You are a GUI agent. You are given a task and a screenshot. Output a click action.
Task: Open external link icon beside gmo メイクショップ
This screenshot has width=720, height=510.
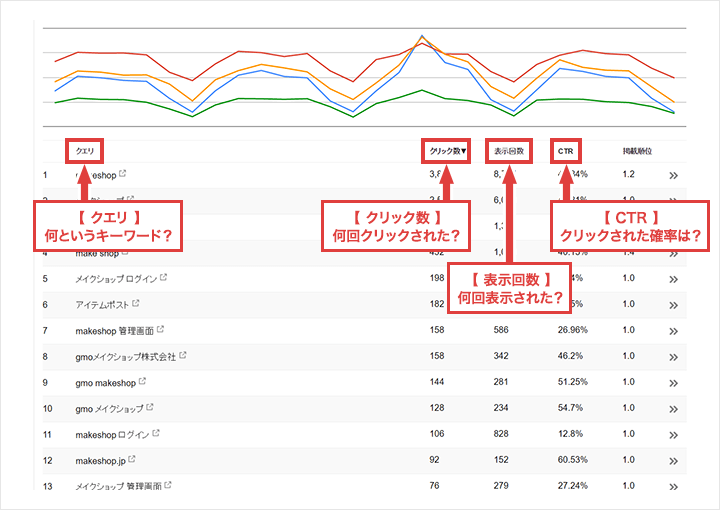coord(150,407)
